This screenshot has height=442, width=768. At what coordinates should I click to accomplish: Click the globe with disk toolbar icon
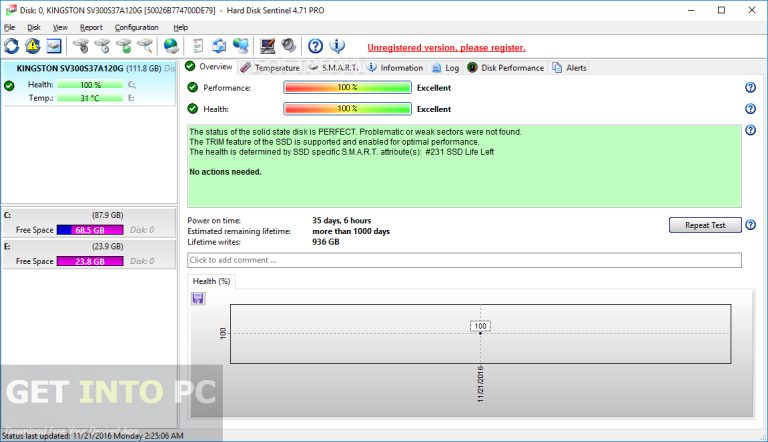pos(171,46)
